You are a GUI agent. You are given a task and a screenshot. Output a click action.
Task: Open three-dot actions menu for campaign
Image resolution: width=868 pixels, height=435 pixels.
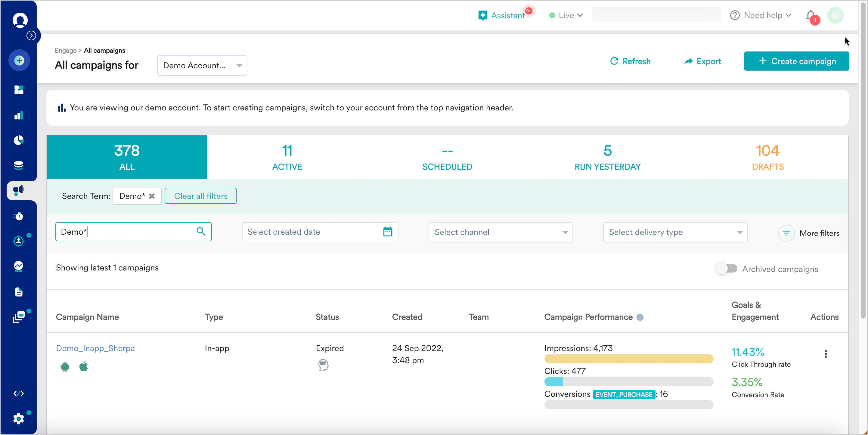tap(825, 354)
